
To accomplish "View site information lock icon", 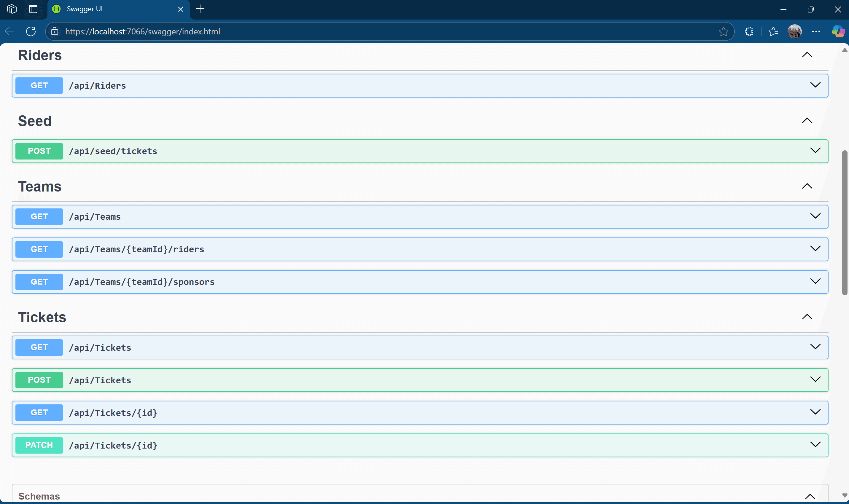I will click(54, 32).
